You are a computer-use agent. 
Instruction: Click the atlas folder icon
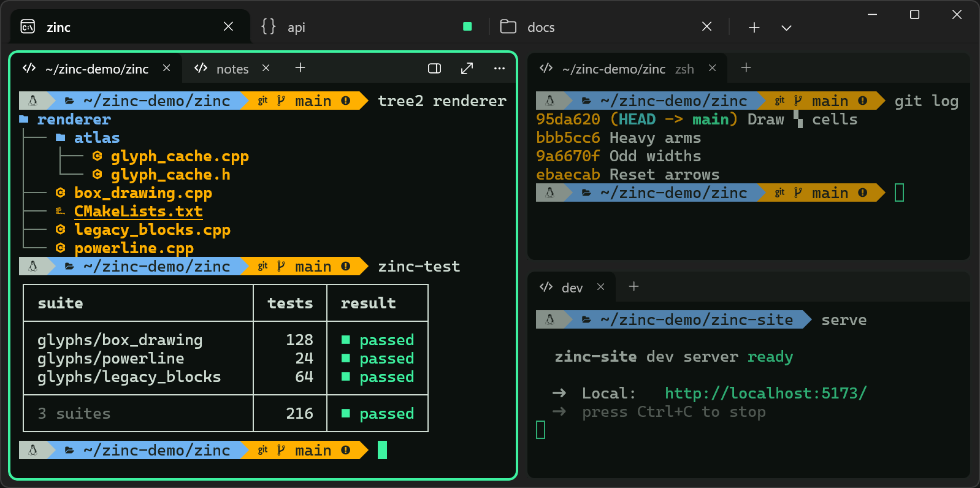(x=61, y=137)
